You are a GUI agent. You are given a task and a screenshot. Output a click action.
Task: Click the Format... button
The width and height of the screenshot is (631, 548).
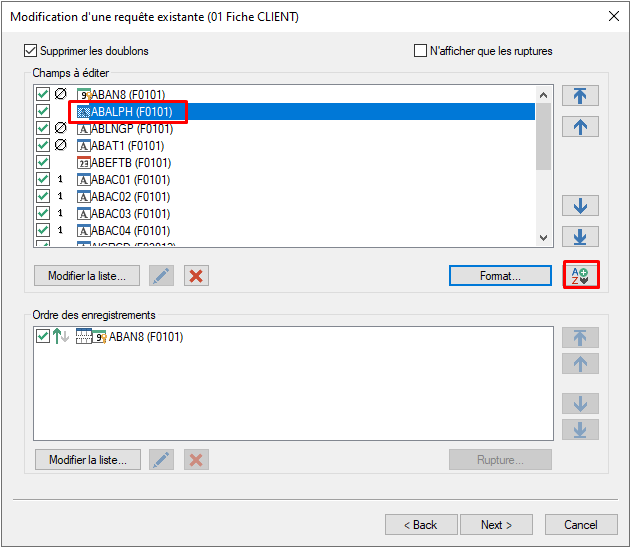tap(500, 276)
